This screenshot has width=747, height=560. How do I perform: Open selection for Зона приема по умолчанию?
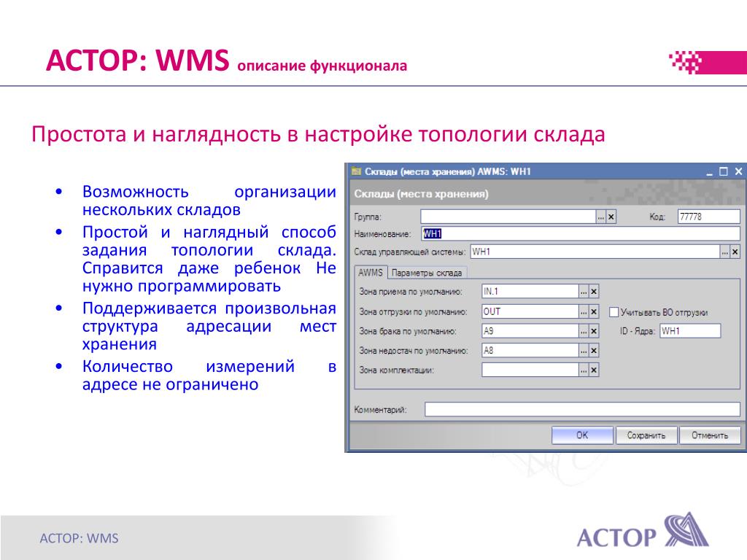(x=584, y=292)
